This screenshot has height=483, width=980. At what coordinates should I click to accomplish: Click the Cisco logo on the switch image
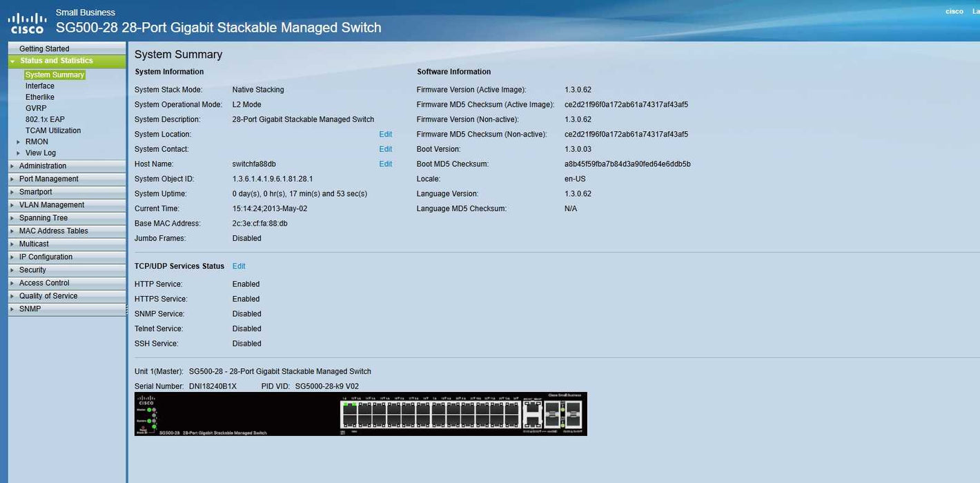[x=146, y=401]
